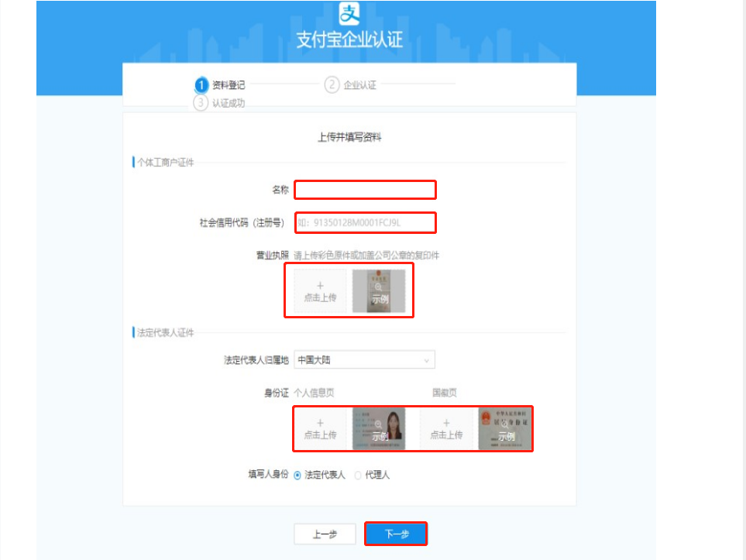The width and height of the screenshot is (746, 560).
Task: Click step 3 认证成功 indicator
Action: tap(219, 103)
